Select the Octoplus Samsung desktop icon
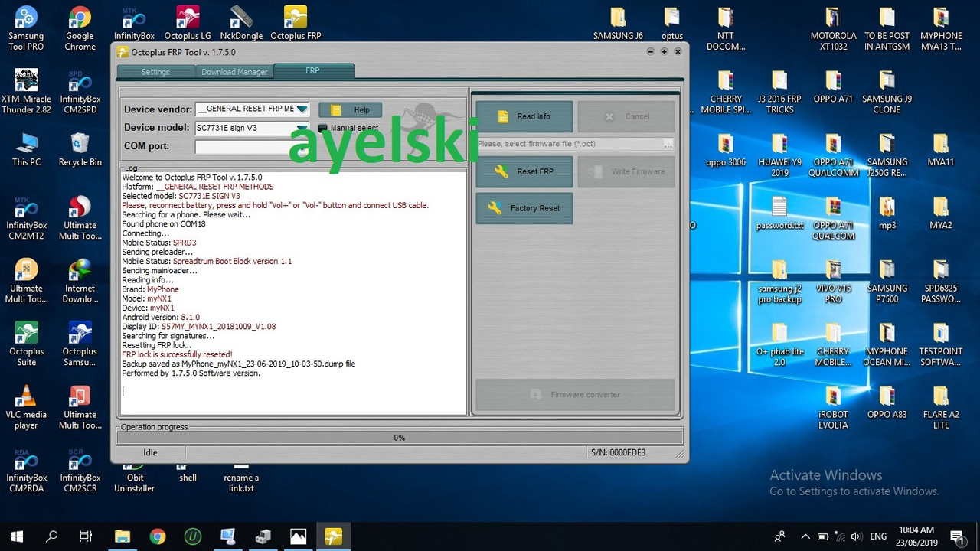 [80, 344]
